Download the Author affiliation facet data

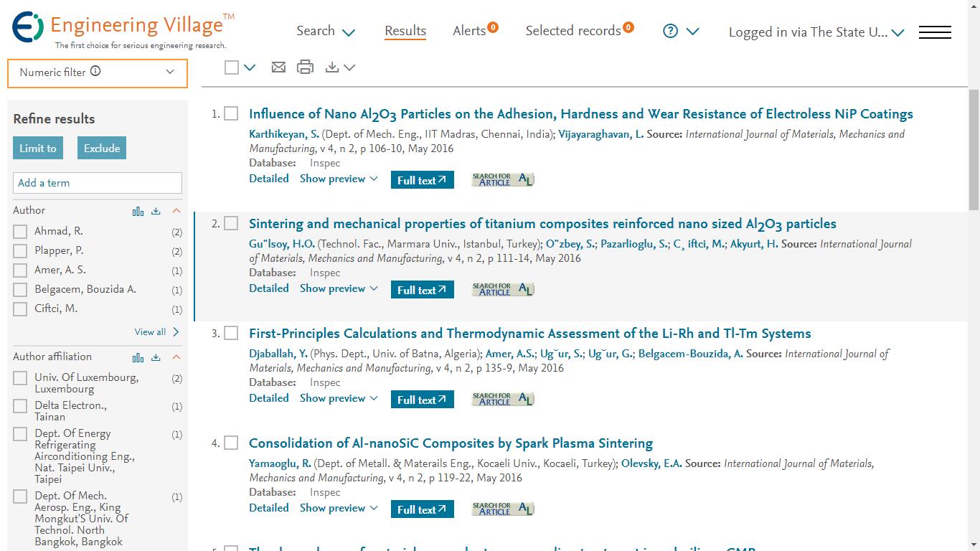(156, 357)
